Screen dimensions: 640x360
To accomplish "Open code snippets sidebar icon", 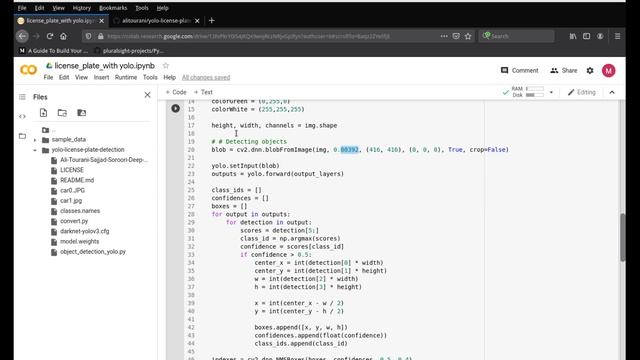I will click(x=22, y=116).
